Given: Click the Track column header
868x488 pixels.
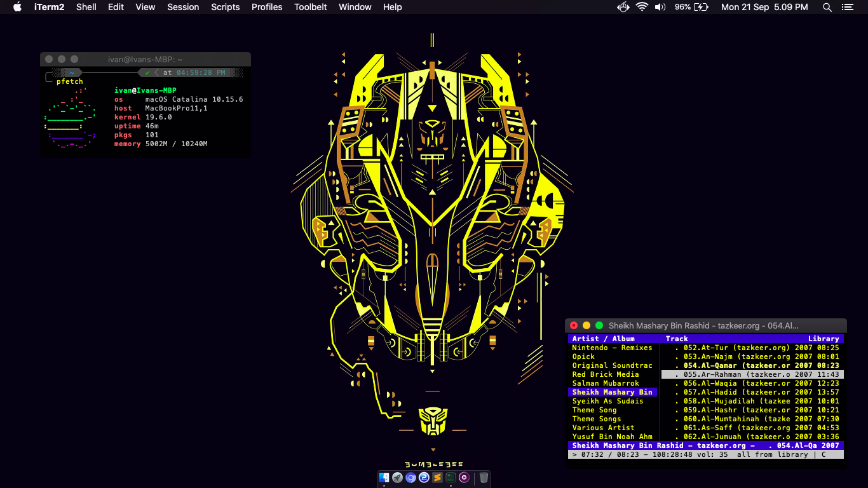Looking at the screenshot, I should [677, 339].
